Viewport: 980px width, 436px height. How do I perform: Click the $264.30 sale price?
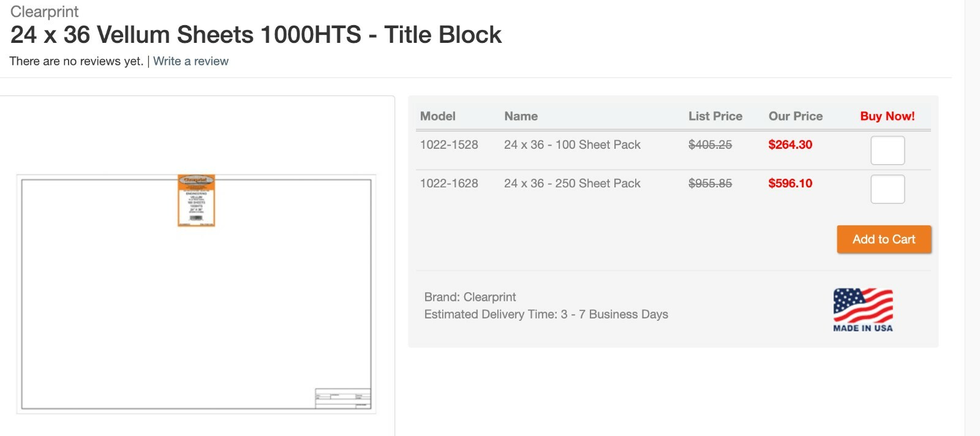pyautogui.click(x=790, y=145)
